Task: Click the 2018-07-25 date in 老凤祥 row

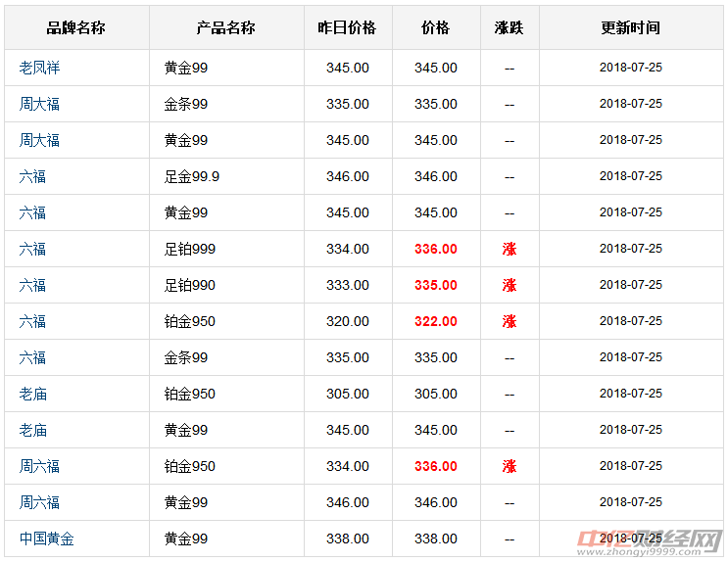Action: (x=631, y=68)
